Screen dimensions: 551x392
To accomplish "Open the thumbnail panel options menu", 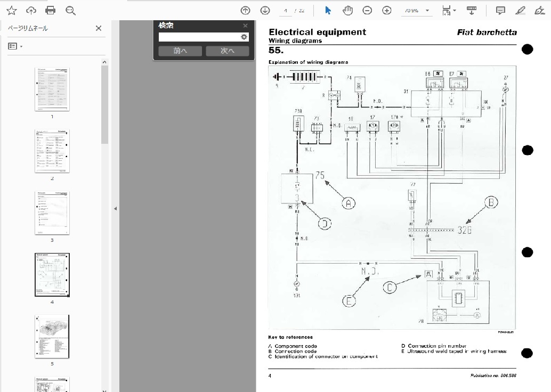I will pos(15,46).
